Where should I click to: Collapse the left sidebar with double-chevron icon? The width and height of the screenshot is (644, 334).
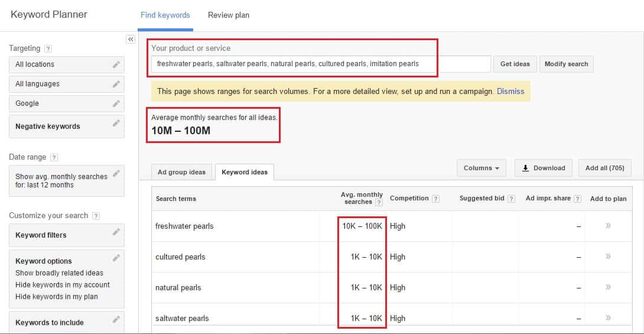coord(131,39)
